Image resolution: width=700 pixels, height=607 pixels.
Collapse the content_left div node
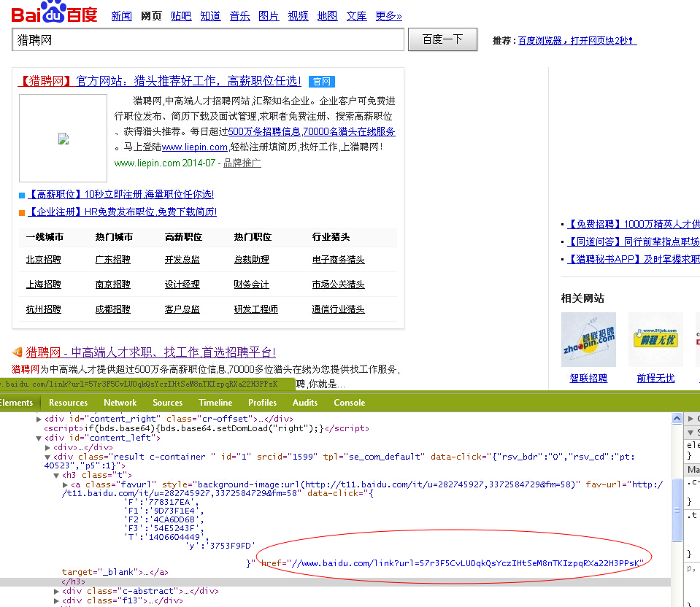[x=39, y=438]
